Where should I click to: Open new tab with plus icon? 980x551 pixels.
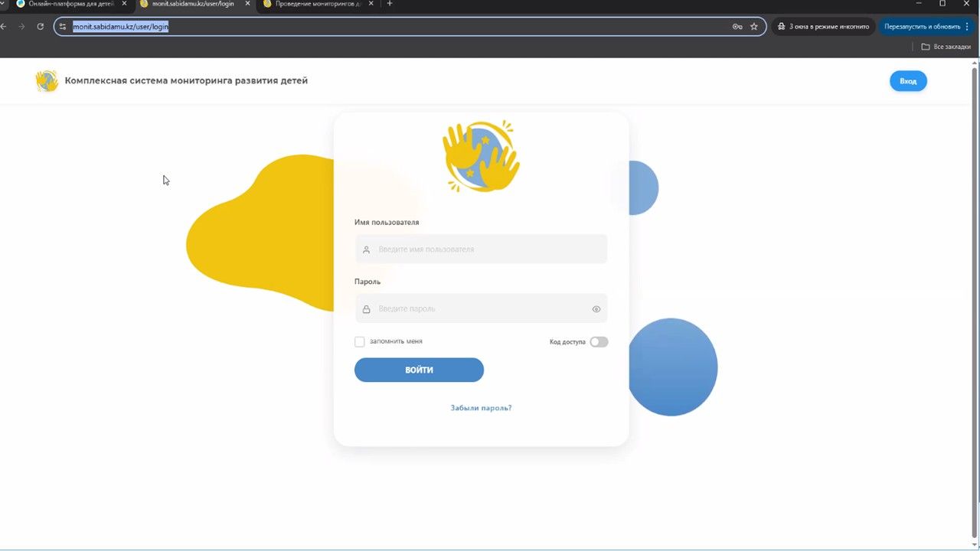click(390, 4)
